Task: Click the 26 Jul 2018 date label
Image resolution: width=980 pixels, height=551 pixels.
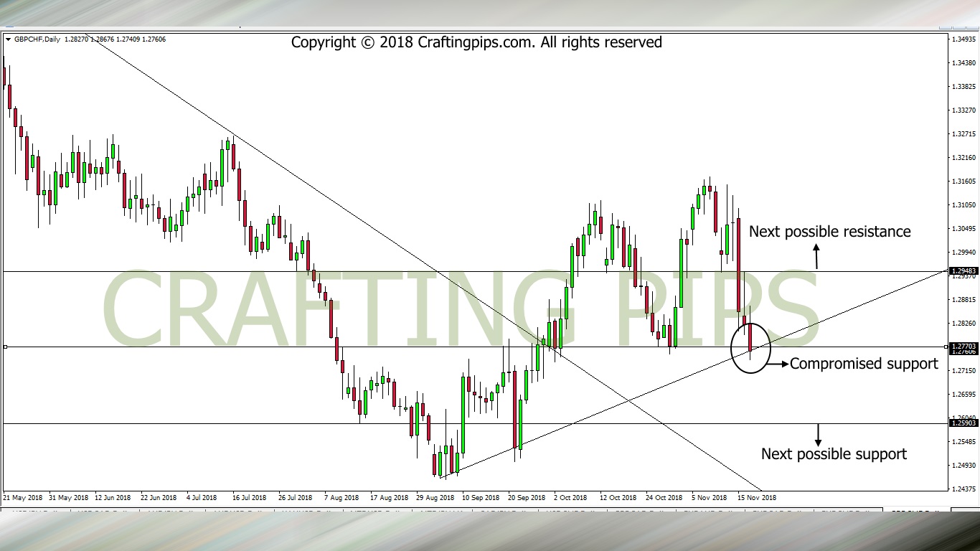Action: click(x=295, y=497)
